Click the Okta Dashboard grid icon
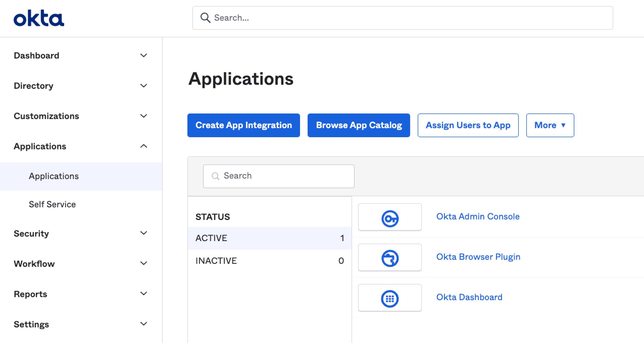 click(390, 299)
